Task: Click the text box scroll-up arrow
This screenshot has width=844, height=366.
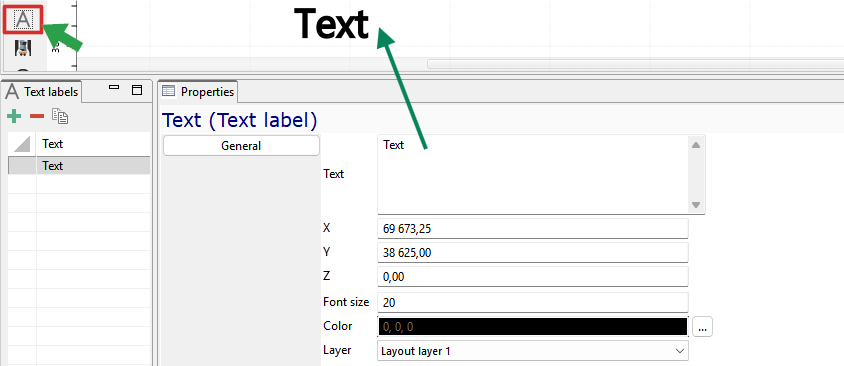Action: [695, 145]
